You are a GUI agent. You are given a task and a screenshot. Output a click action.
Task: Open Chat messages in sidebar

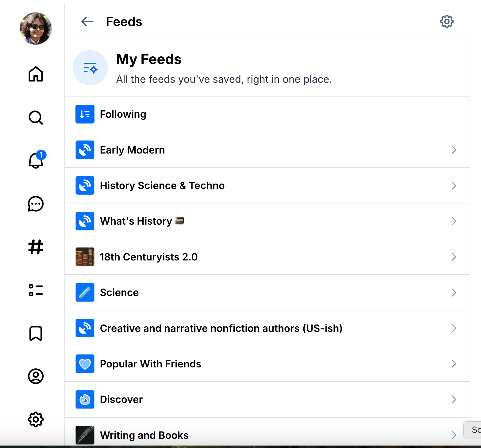tap(36, 204)
